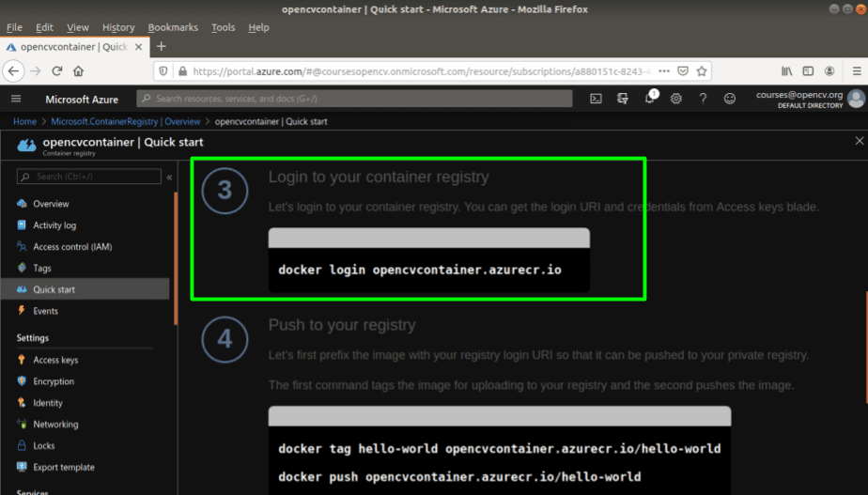Open a new browser tab
Screen dimensions: 868x495
(x=161, y=47)
